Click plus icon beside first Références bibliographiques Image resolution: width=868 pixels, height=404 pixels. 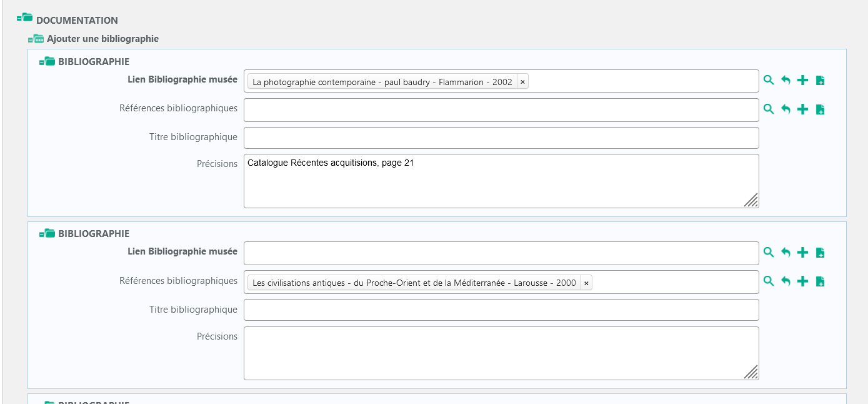pos(803,109)
